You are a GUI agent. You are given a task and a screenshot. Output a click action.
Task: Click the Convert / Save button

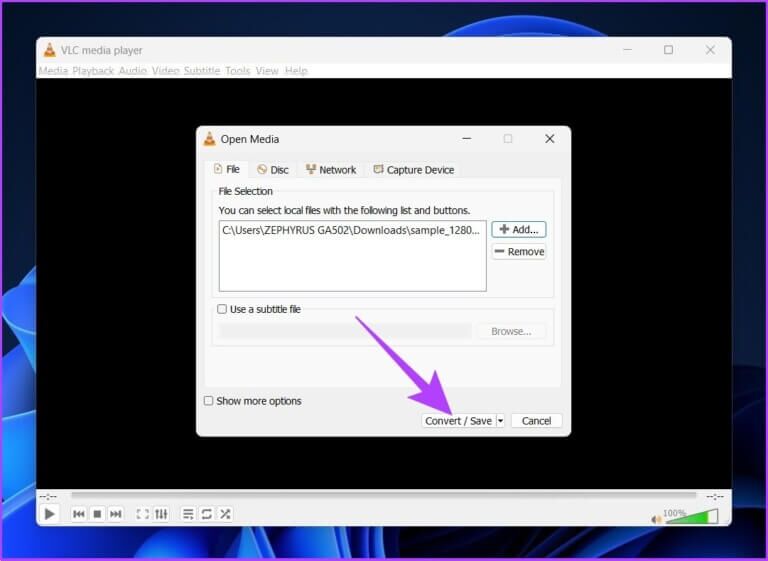click(x=458, y=421)
